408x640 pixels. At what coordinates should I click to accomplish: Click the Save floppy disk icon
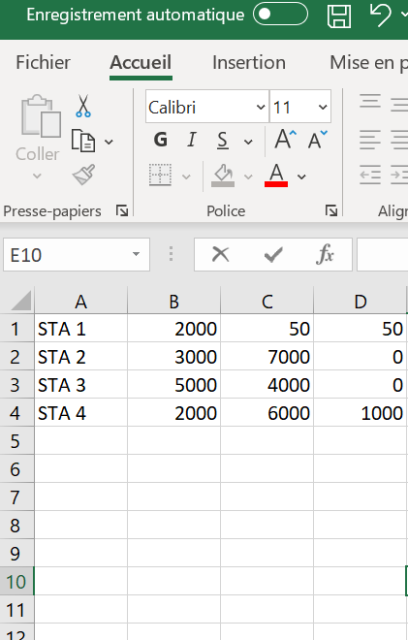(x=339, y=16)
